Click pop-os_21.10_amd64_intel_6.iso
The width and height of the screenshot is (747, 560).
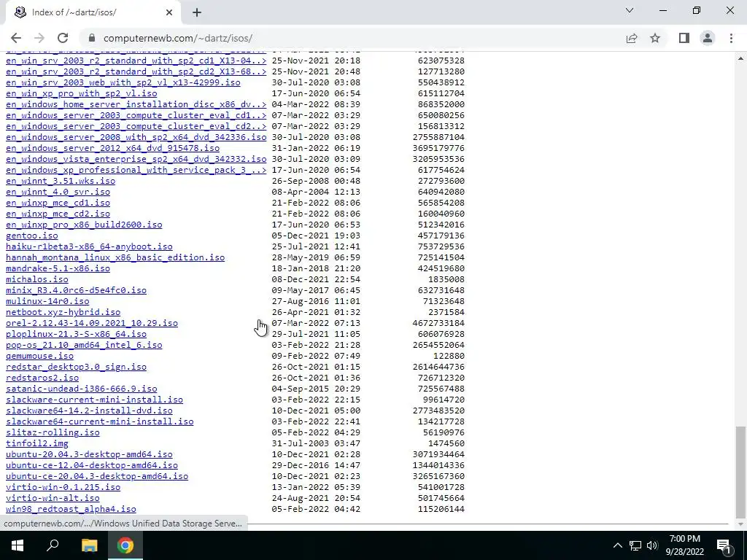[x=84, y=345]
